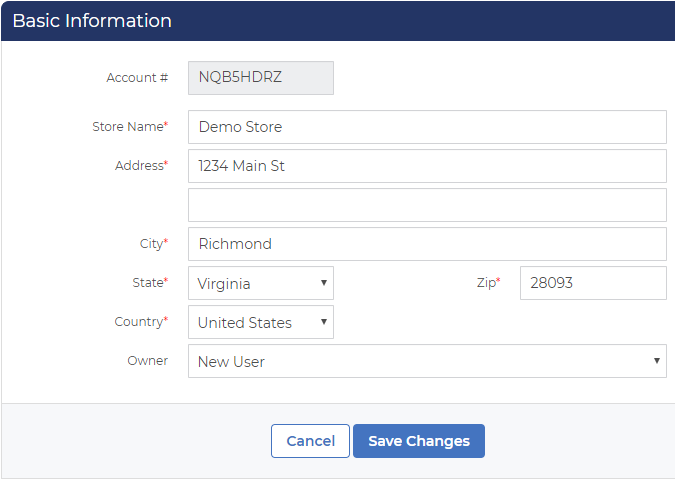Click the Store Name label

point(129,127)
